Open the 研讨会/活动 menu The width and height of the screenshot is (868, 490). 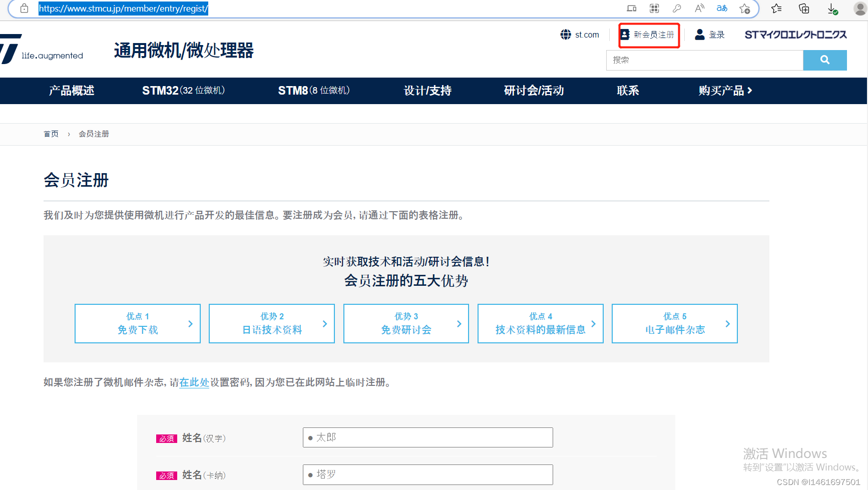tap(534, 91)
